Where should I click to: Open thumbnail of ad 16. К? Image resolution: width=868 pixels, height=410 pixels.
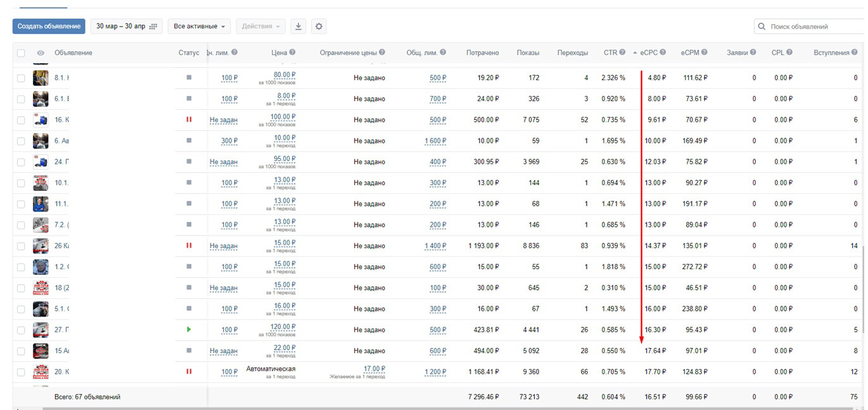[40, 119]
